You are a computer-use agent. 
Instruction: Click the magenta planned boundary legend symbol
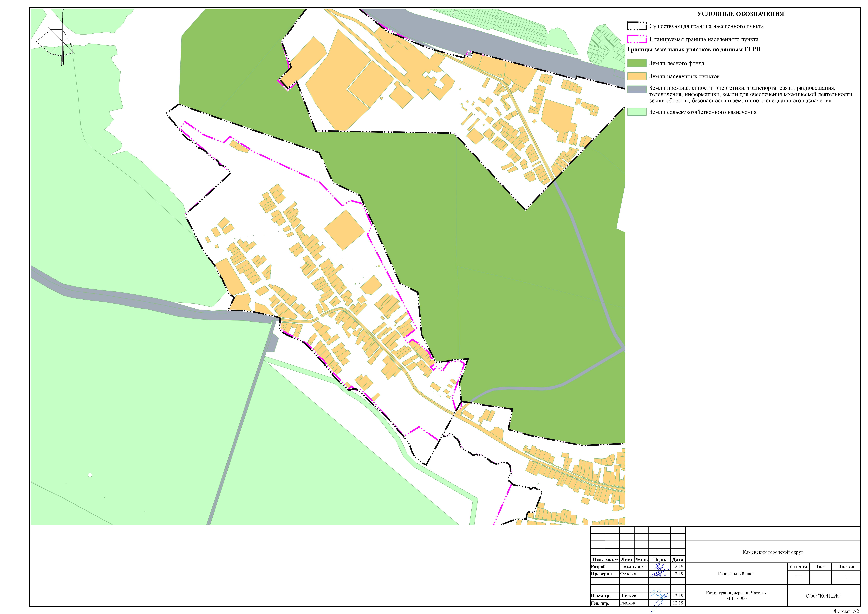pos(637,39)
